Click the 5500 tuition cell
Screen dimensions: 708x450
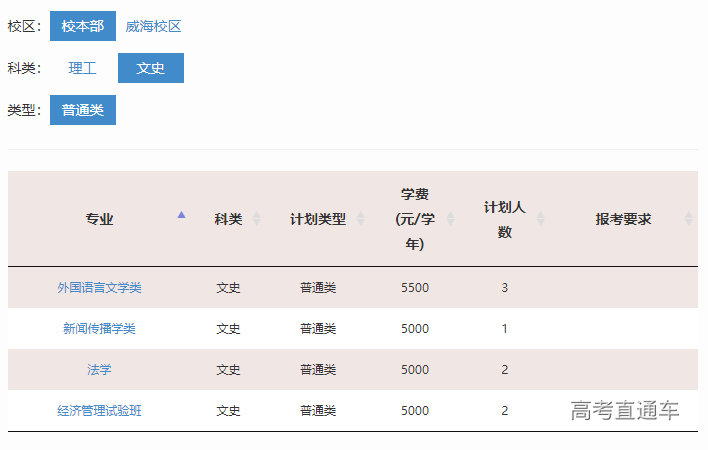click(x=415, y=288)
